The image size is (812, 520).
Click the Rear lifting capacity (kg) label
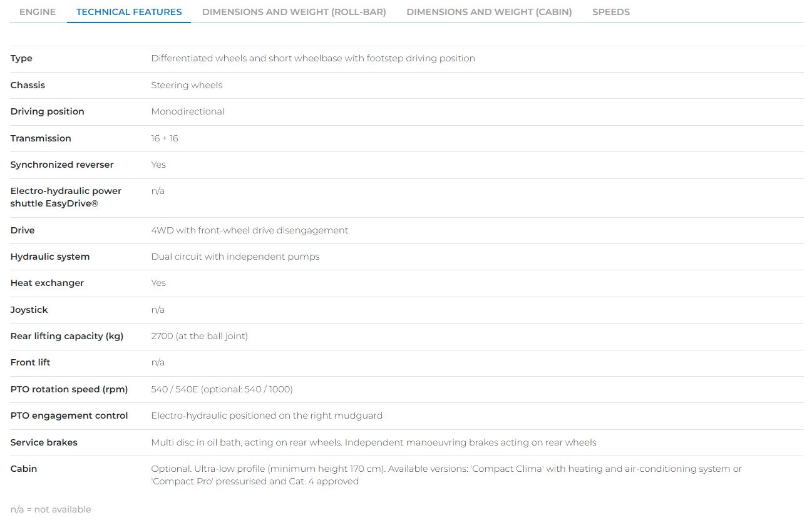click(x=67, y=336)
